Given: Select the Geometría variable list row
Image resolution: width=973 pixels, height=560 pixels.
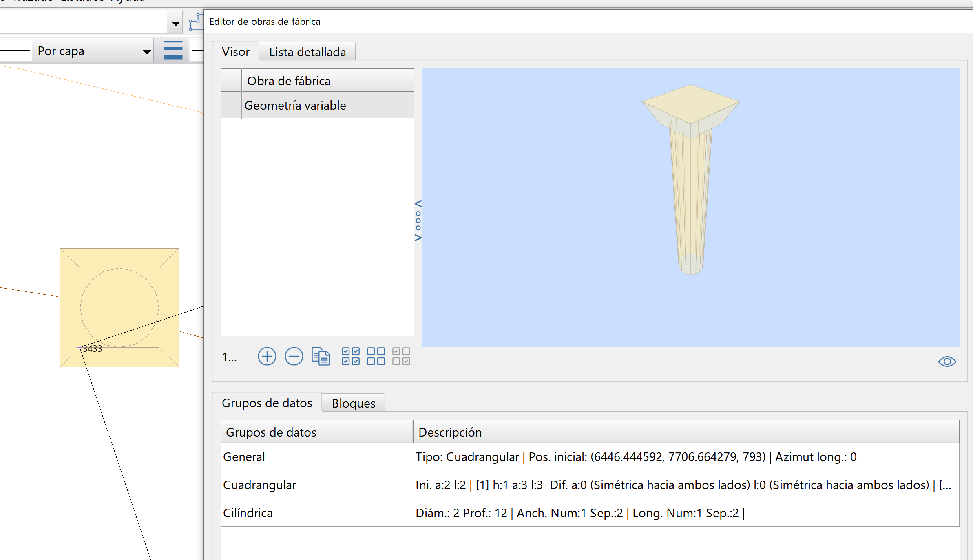Looking at the screenshot, I should coord(317,106).
